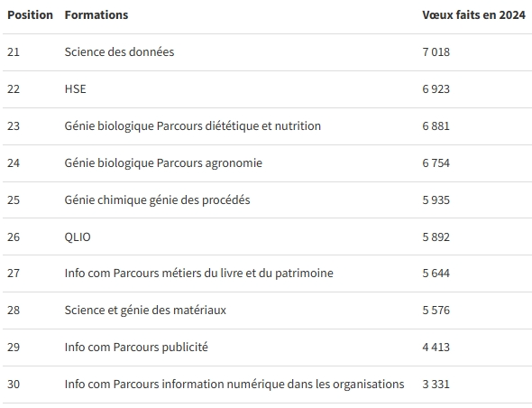Click Génie biologique Parcours diététique et nutrition
This screenshot has height=408, width=532.
[x=193, y=126]
